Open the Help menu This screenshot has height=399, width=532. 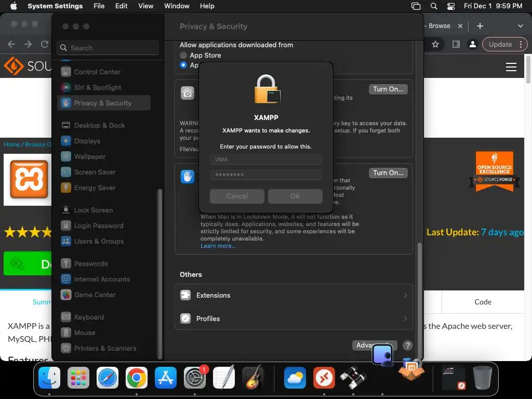point(207,6)
